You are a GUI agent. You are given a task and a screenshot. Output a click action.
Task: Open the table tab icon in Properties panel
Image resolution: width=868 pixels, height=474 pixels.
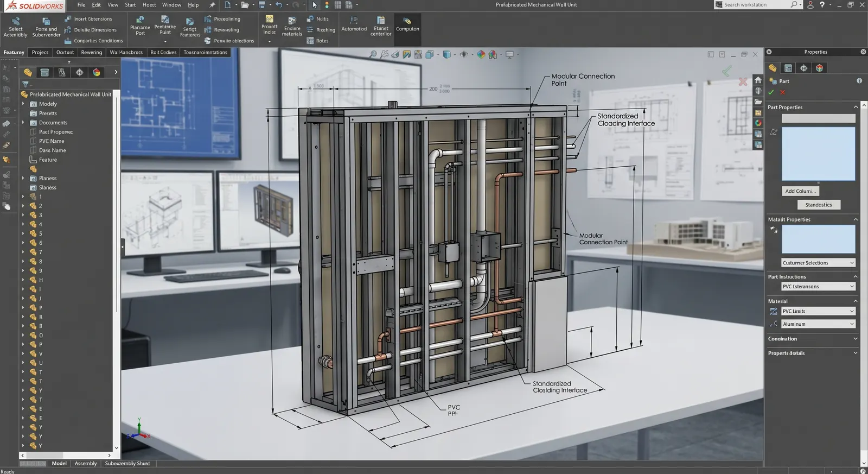coord(788,68)
